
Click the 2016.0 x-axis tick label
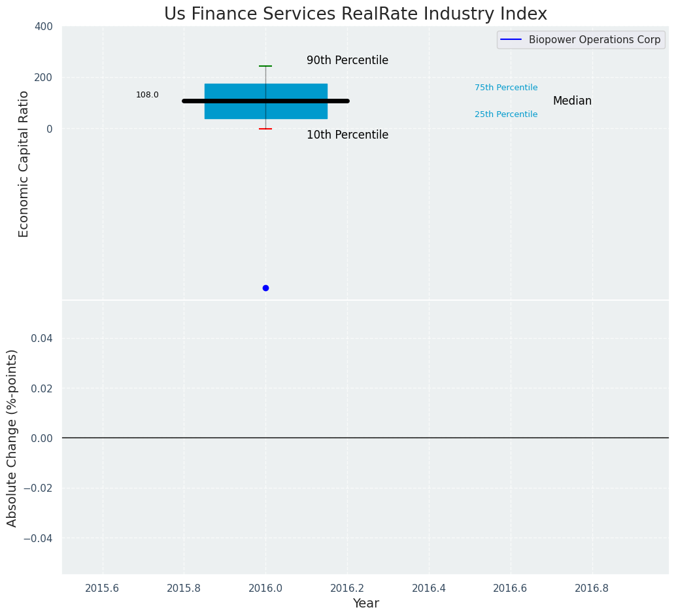(x=265, y=588)
